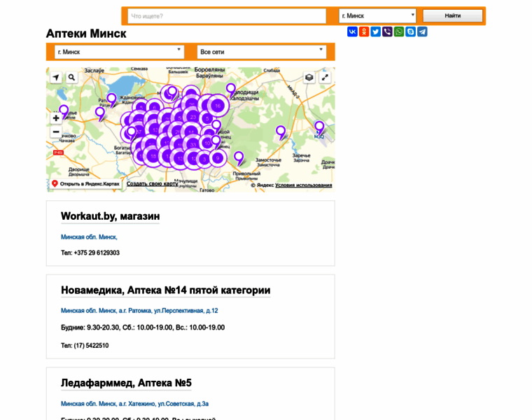Image resolution: width=532 pixels, height=420 pixels.
Task: Open Ледафарммед, Аптека №5 listing
Action: click(x=126, y=383)
